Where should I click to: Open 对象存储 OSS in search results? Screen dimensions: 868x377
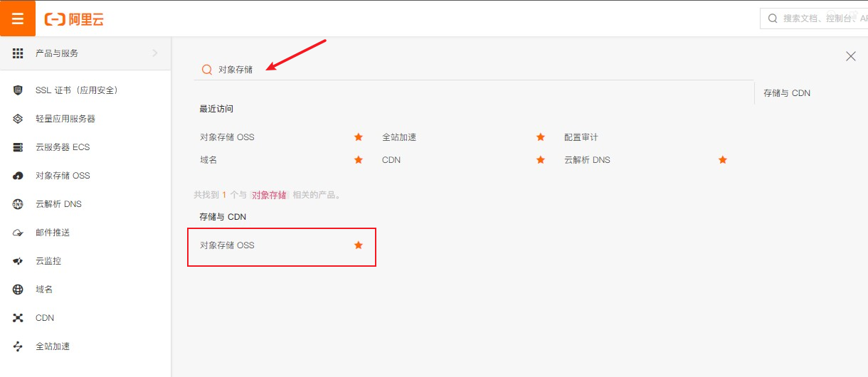click(x=227, y=245)
